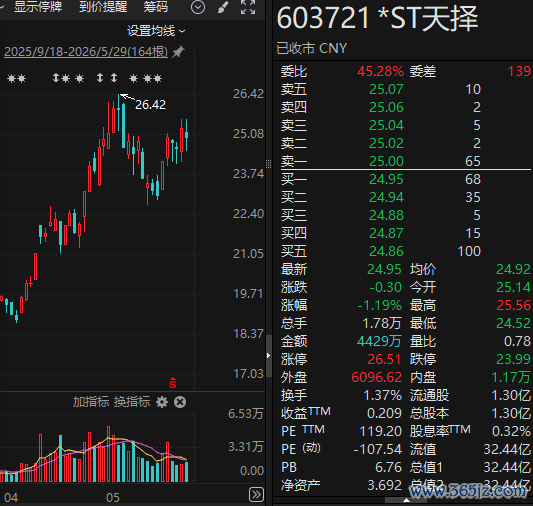Open the circled down-arrow menu
The image size is (533, 506).
click(x=198, y=7)
